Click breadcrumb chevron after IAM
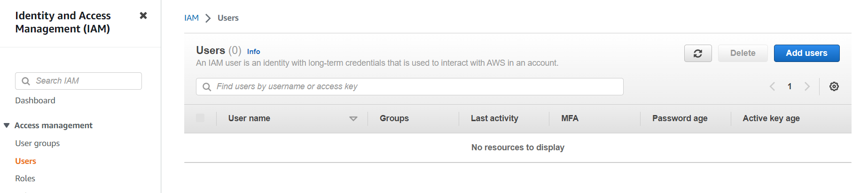 (x=208, y=18)
